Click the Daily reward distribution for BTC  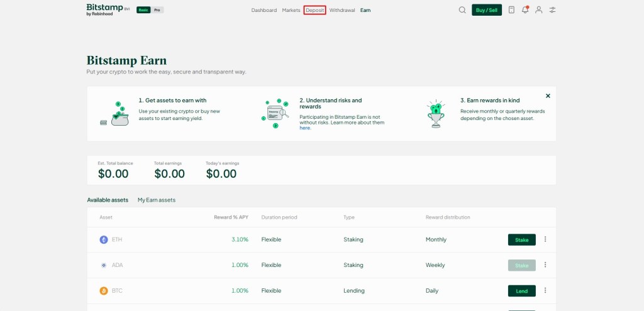(x=432, y=291)
